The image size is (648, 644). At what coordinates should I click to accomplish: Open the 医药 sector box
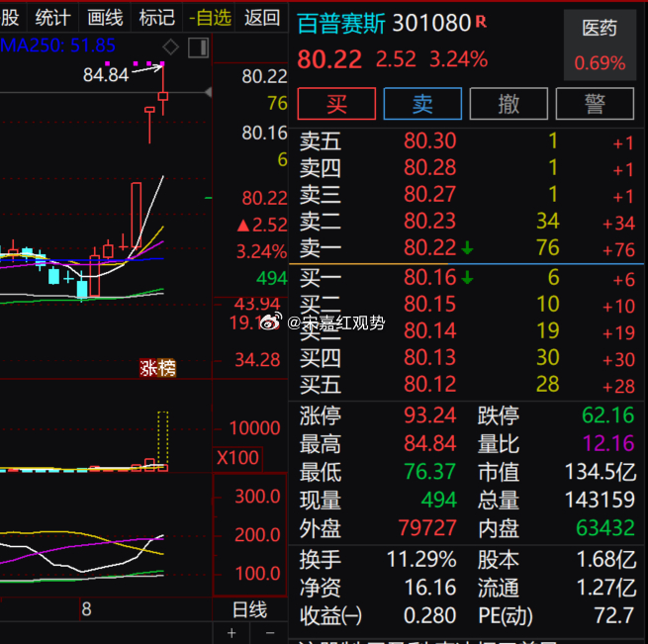click(600, 46)
